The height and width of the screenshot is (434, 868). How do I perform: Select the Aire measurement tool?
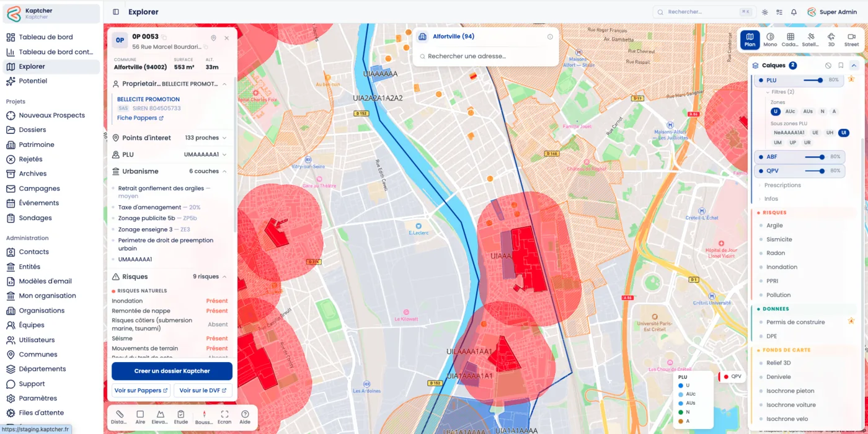coord(140,417)
